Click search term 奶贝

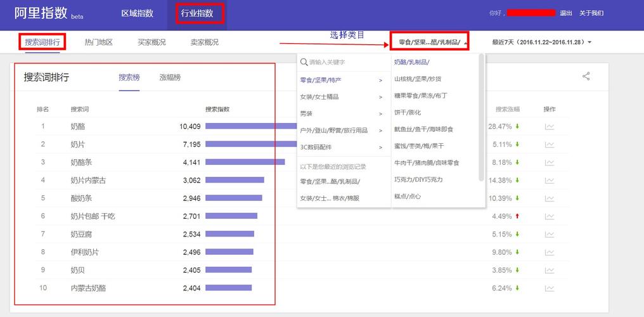tap(77, 271)
